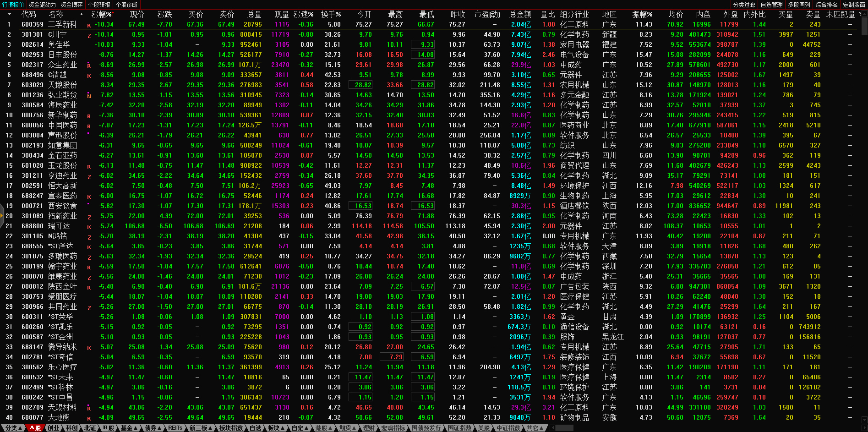The height and width of the screenshot is (432, 868).
Task: Click the triangle menu icon left of 代码 header
Action: tap(9, 14)
